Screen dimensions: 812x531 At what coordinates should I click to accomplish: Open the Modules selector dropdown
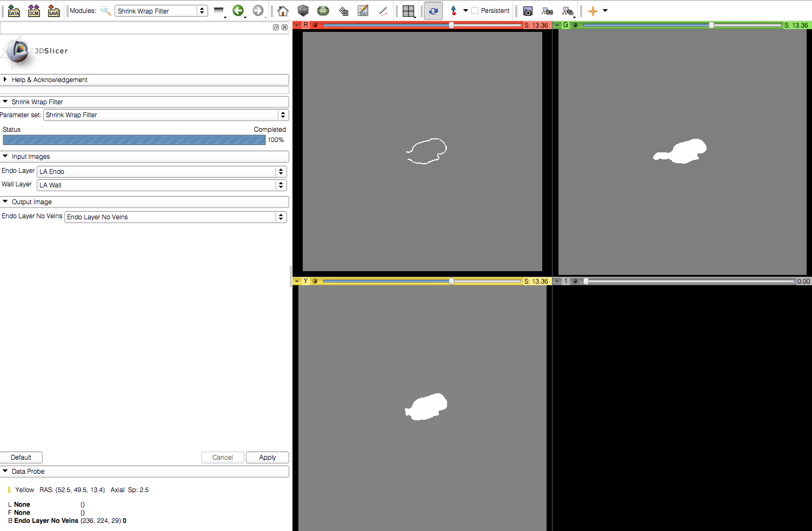point(161,11)
